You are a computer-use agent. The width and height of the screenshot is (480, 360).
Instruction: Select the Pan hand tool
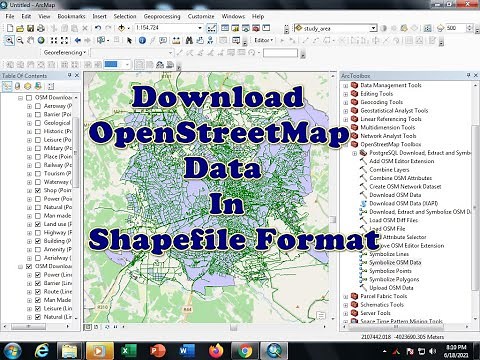pyautogui.click(x=30, y=41)
